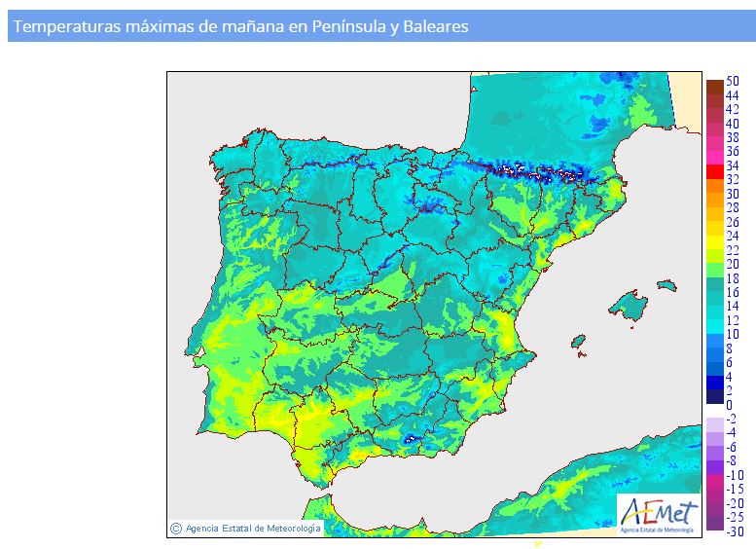Click Ibiza island on the map
756x549 pixels.
pos(577,342)
